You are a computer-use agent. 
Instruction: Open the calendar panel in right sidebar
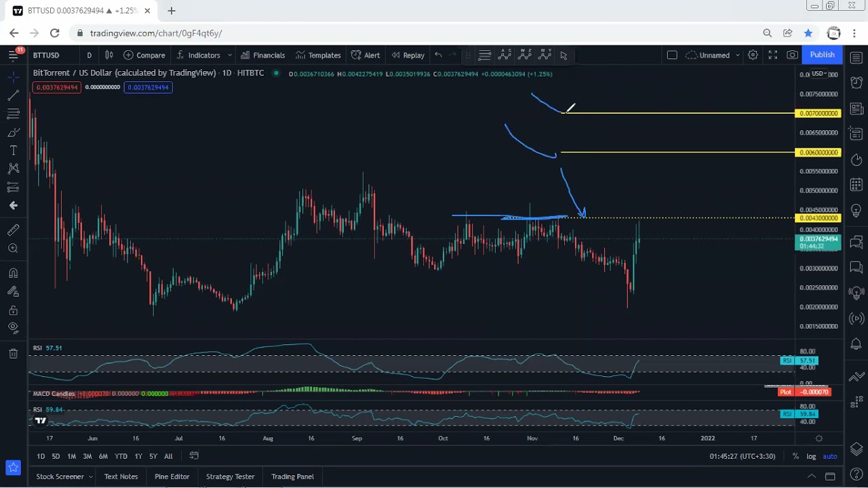point(856,185)
